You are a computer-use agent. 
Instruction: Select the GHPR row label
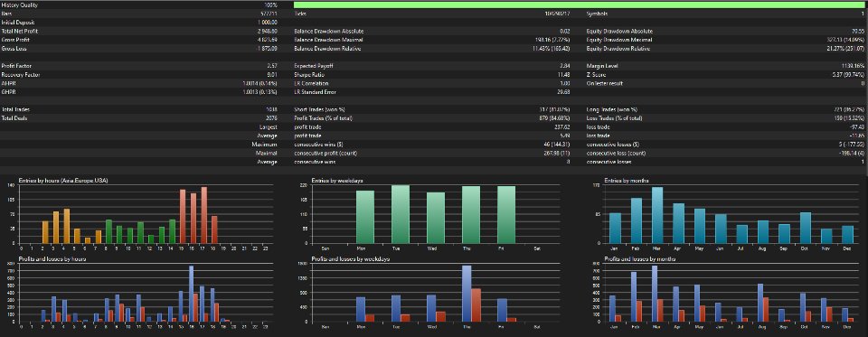[7, 92]
